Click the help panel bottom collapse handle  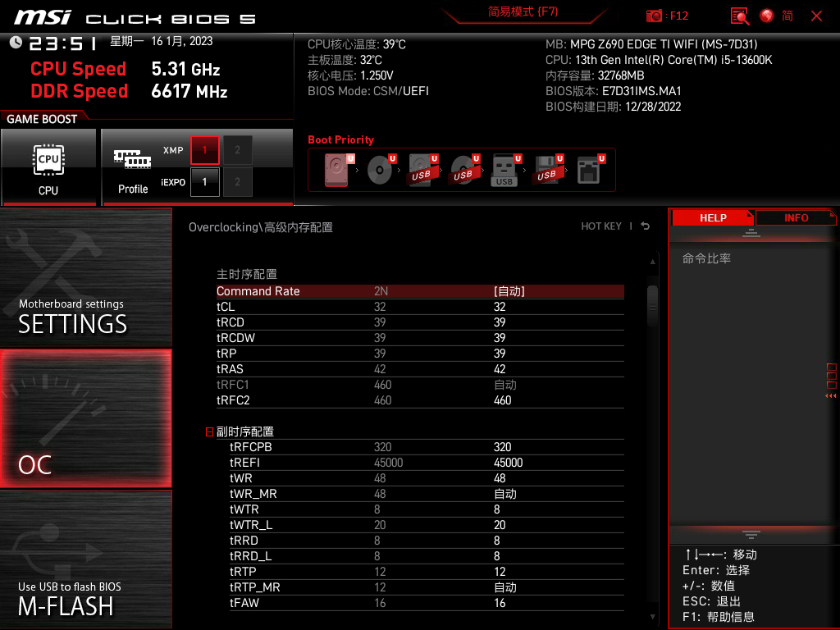[751, 535]
